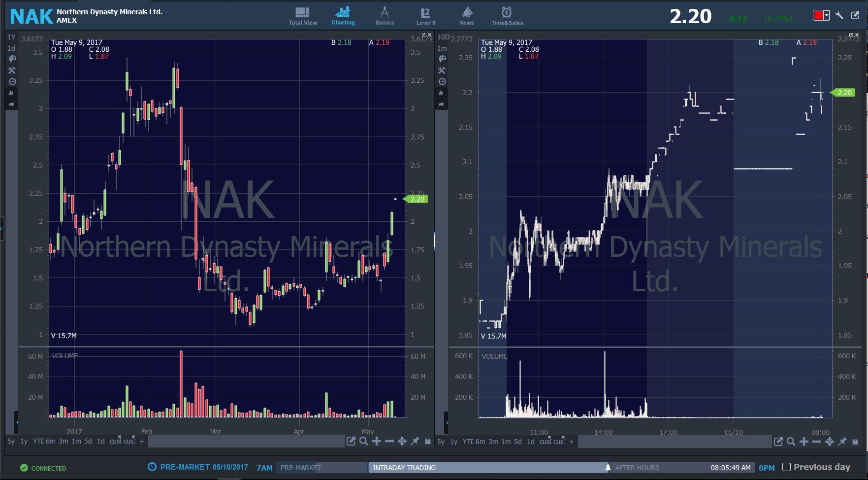Open the Level II tab

(426, 16)
